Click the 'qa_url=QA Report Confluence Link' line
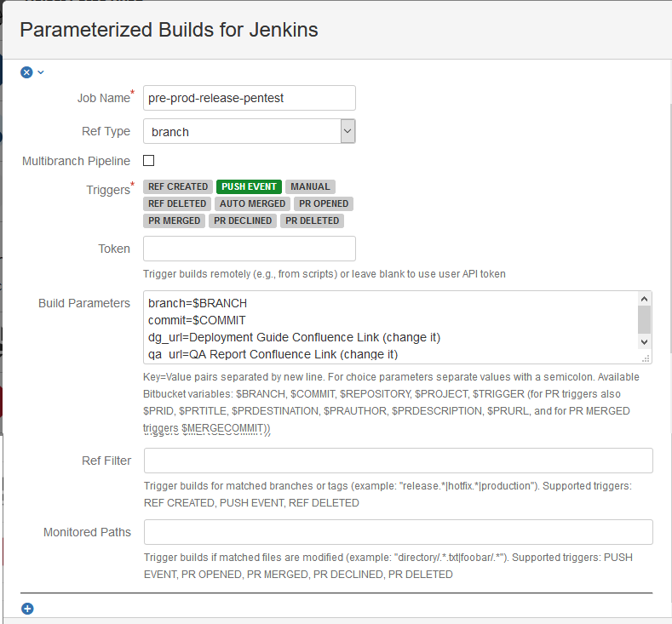Image resolution: width=672 pixels, height=624 pixels. [x=273, y=355]
